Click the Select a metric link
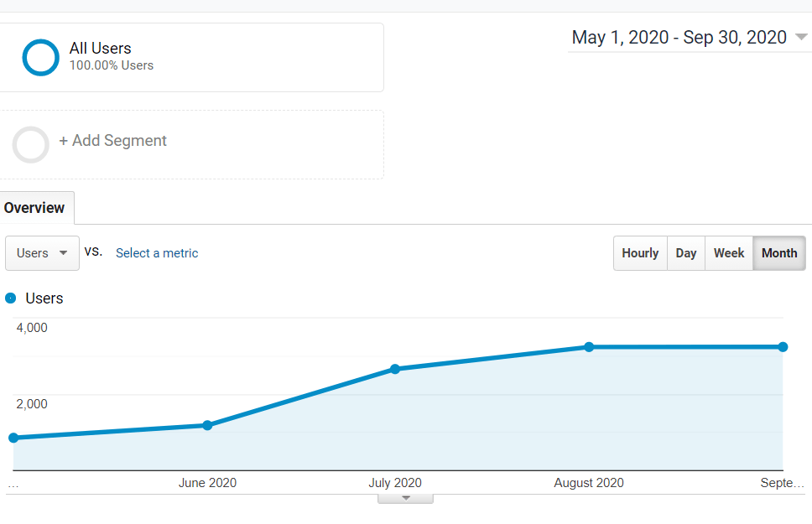Image resolution: width=812 pixels, height=524 pixels. [156, 252]
